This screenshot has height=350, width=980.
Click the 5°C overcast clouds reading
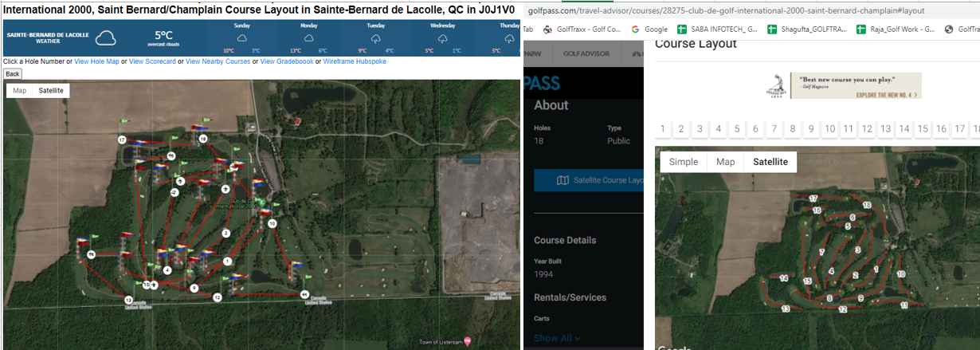coord(164,38)
